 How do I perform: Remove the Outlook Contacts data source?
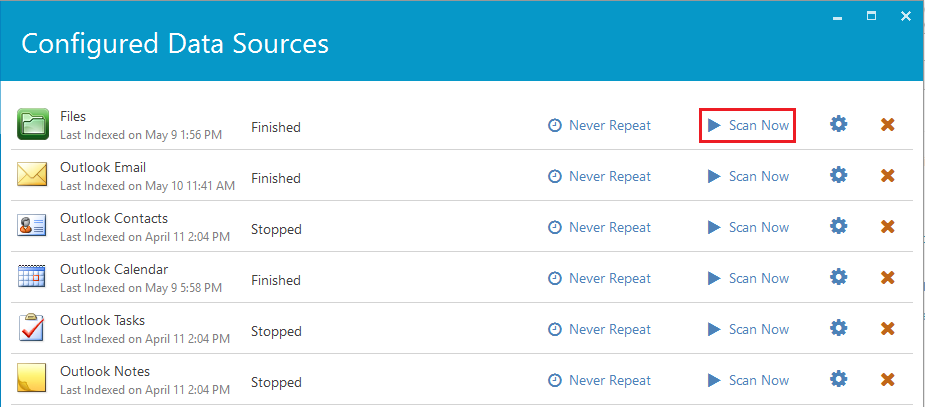point(887,227)
